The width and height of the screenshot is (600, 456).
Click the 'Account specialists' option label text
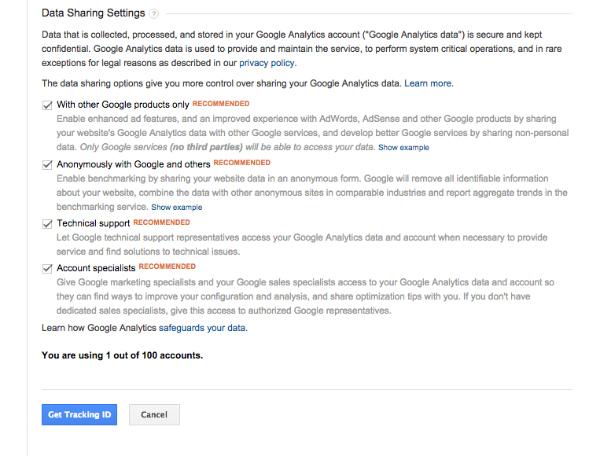click(x=96, y=268)
